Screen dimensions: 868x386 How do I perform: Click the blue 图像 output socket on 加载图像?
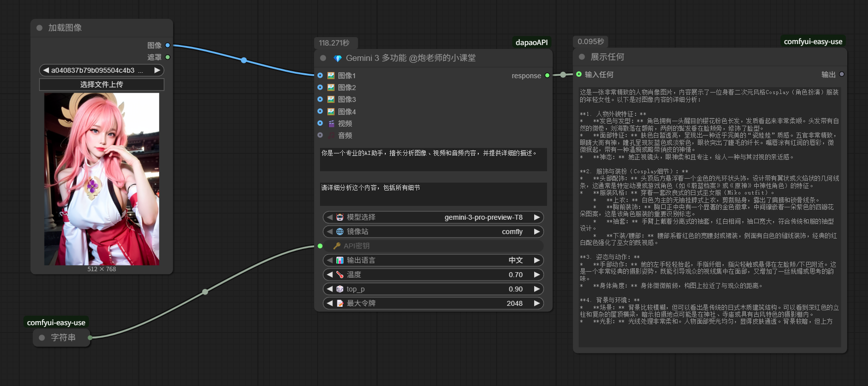tap(168, 45)
